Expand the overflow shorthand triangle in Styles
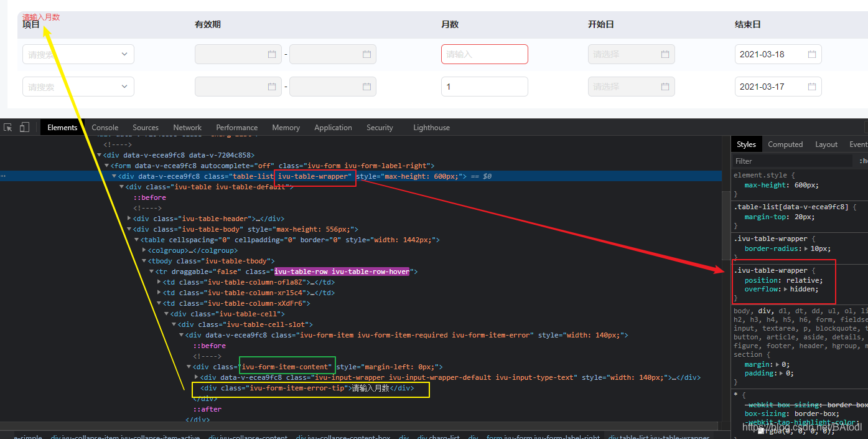 [x=786, y=290]
